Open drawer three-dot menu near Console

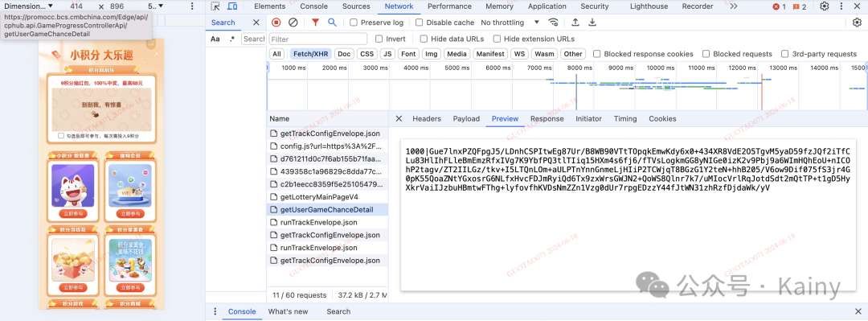coord(215,311)
